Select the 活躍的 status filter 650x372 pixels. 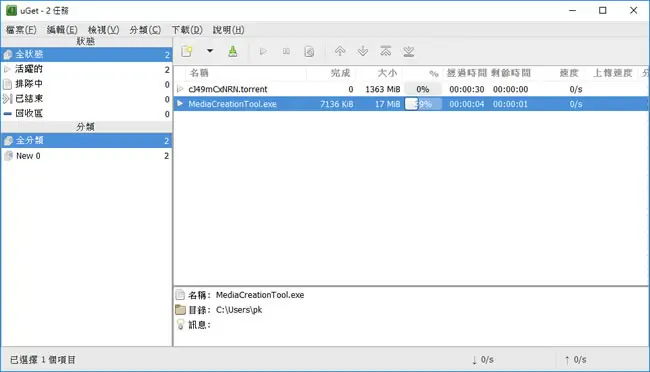86,69
